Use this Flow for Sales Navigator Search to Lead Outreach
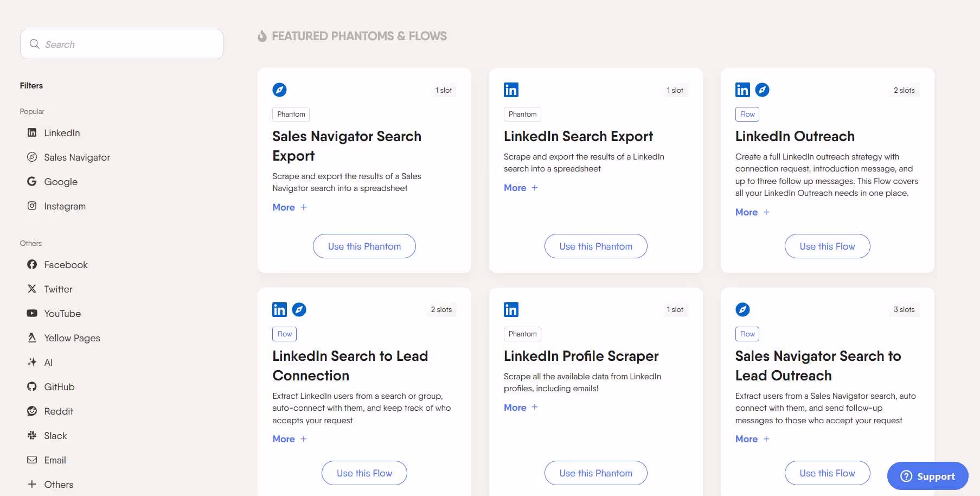Viewport: 980px width, 496px height. (828, 473)
